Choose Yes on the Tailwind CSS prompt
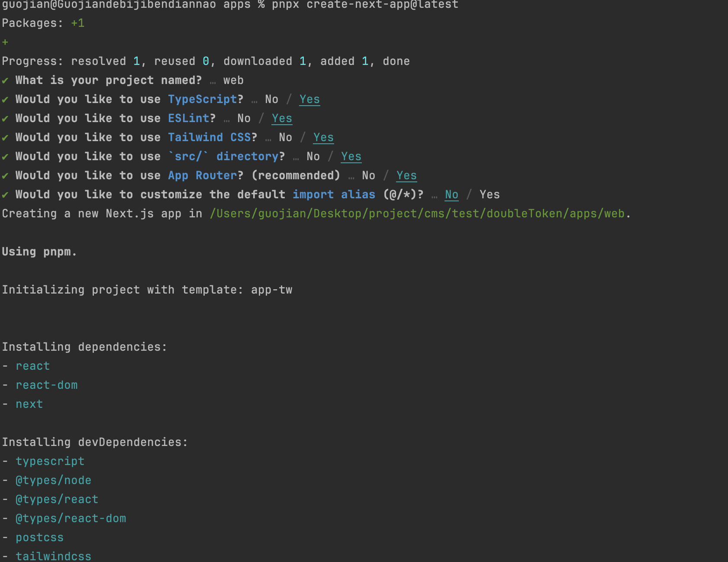 [x=323, y=138]
